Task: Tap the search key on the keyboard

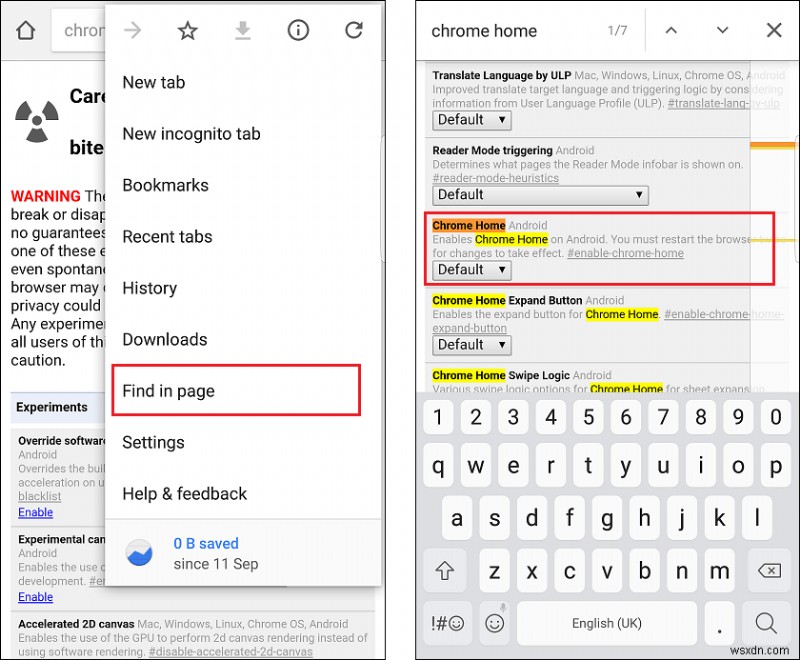Action: [x=766, y=623]
